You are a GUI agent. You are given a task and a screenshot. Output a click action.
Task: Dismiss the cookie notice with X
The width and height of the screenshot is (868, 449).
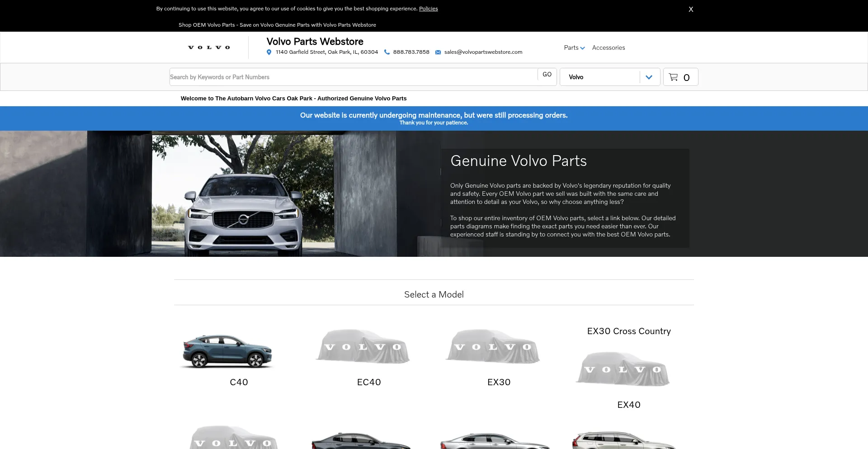click(691, 9)
